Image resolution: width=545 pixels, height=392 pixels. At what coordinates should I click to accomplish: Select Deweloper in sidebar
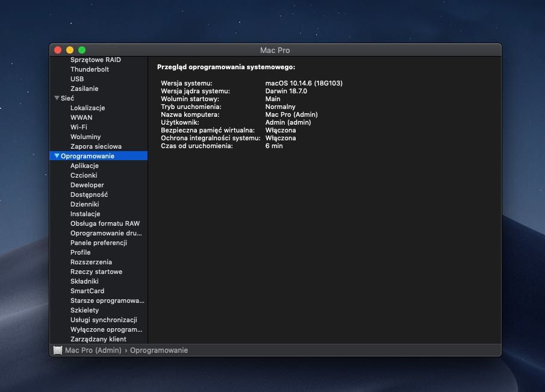(x=87, y=185)
